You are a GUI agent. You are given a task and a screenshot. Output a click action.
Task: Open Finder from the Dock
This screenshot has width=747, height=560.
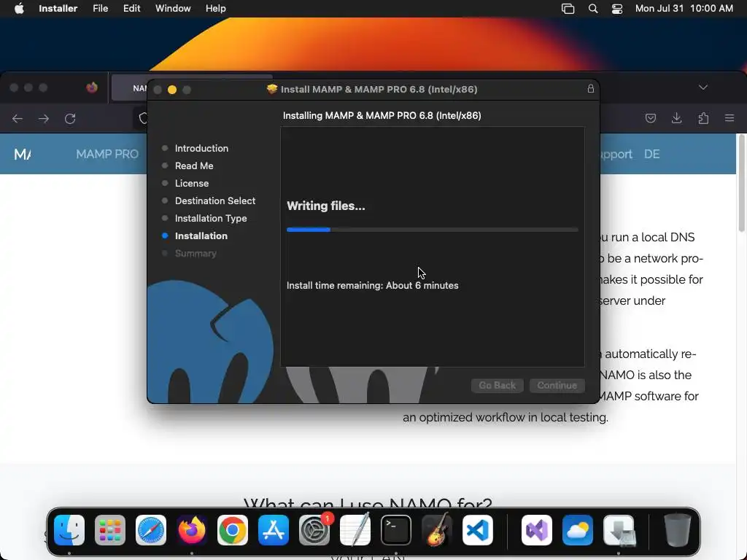pos(69,530)
